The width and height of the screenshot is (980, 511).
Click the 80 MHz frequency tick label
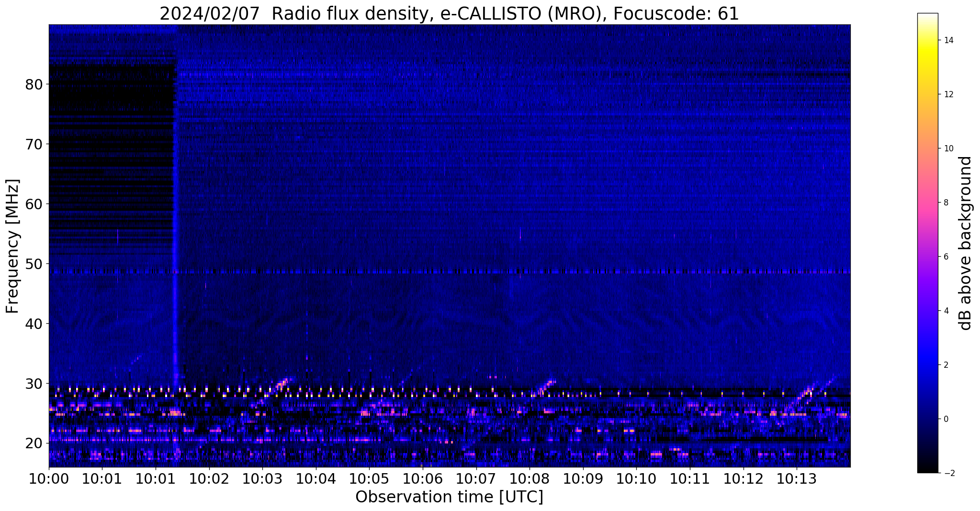point(34,84)
